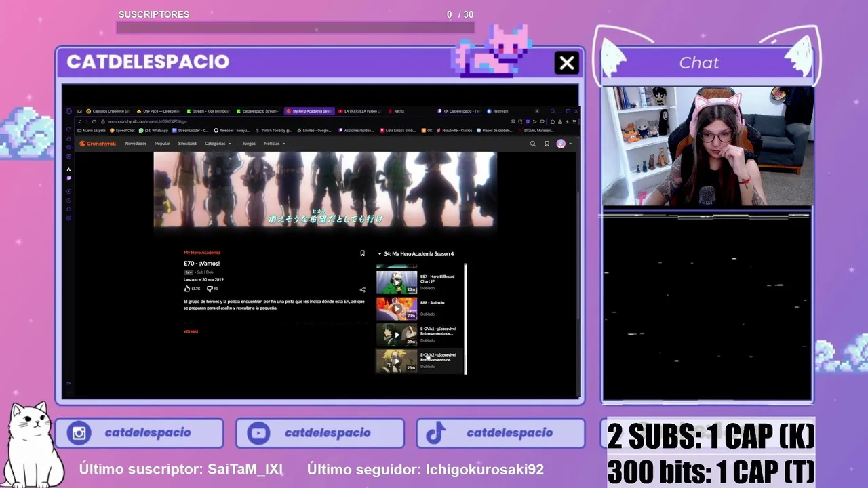Reload the page with the refresh icon

point(94,121)
